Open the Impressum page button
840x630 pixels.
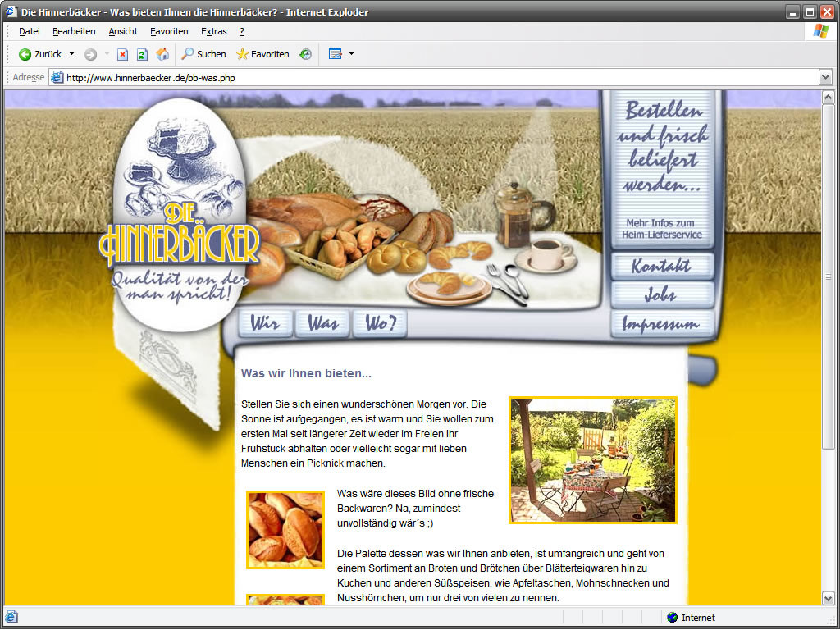point(662,324)
